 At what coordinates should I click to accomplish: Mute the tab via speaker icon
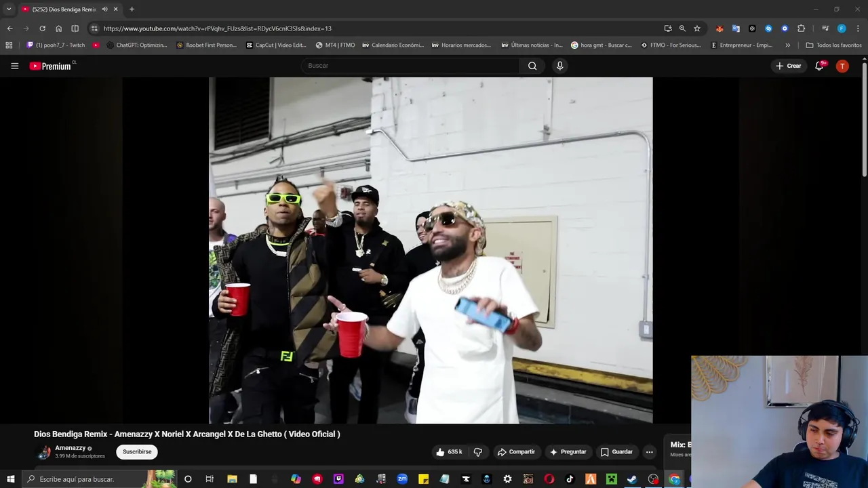point(104,9)
